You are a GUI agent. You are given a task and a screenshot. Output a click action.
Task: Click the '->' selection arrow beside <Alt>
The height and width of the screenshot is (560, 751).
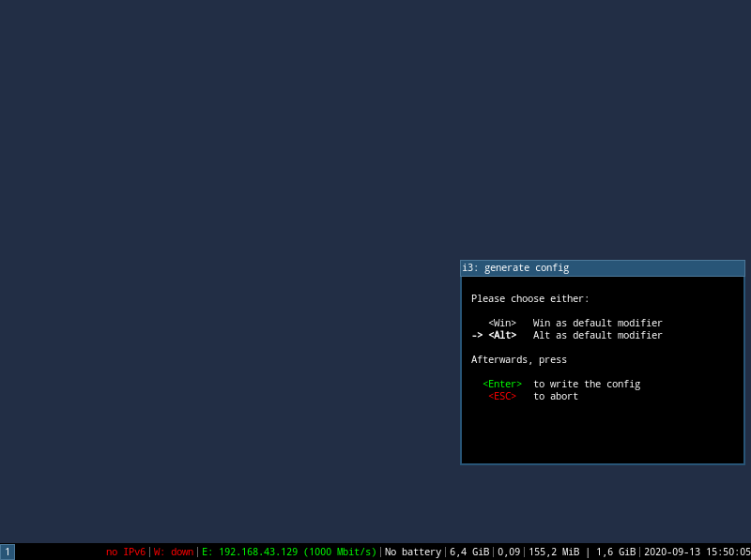pos(477,335)
